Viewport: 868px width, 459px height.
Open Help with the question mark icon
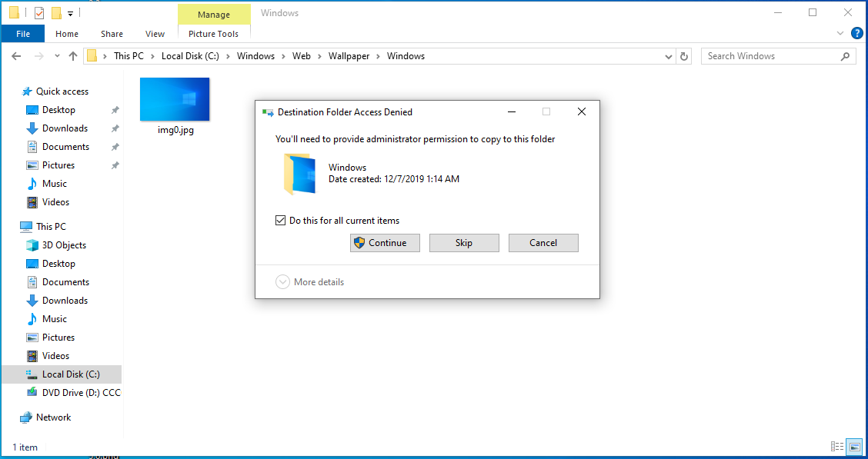(856, 34)
